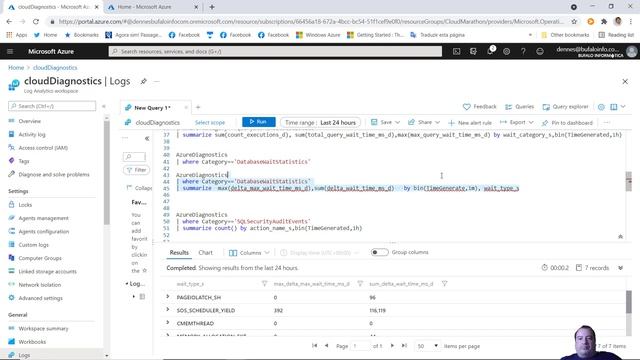This screenshot has width=640, height=360.
Task: Go to first results page
Action: (315, 346)
